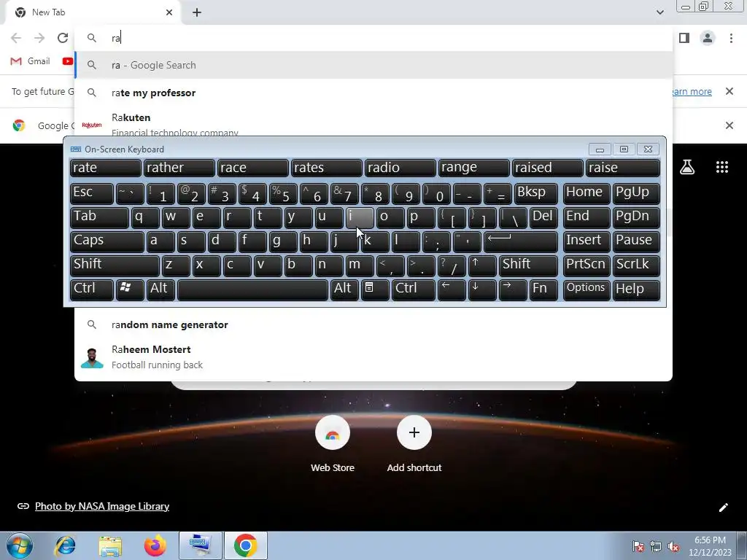Image resolution: width=747 pixels, height=560 pixels.
Task: Click the Add shortcut plus button
Action: pos(414,432)
